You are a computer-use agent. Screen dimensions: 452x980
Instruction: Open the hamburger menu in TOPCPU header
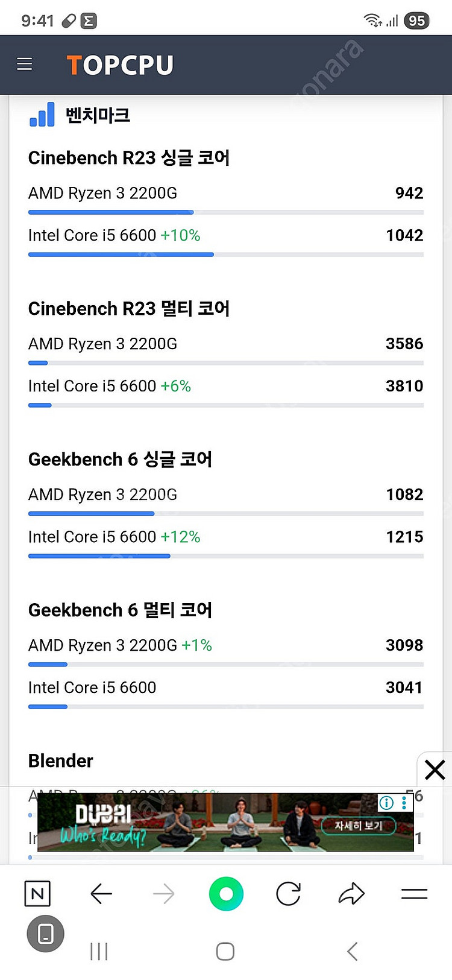(25, 64)
